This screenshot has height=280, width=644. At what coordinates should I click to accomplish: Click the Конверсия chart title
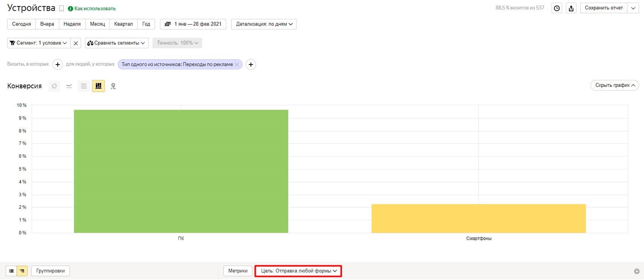(x=25, y=86)
